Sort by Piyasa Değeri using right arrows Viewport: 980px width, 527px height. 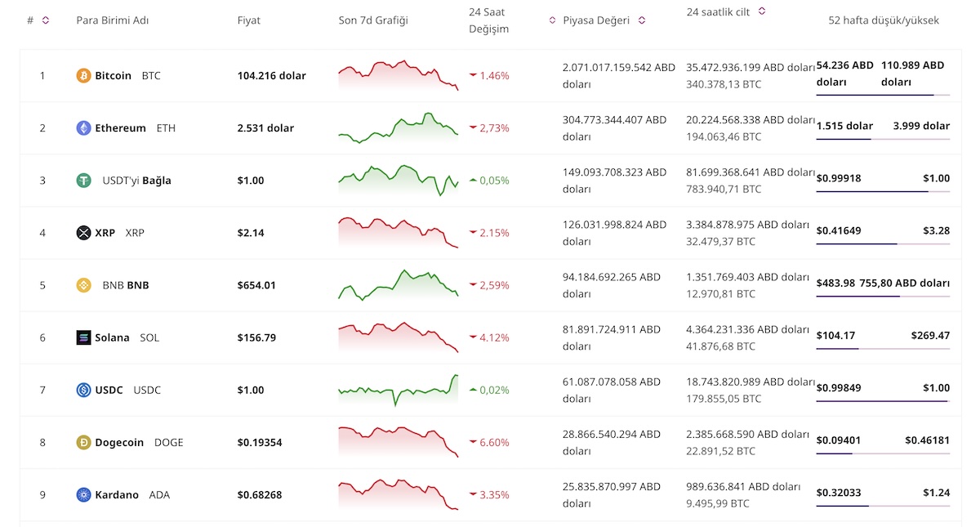[642, 20]
